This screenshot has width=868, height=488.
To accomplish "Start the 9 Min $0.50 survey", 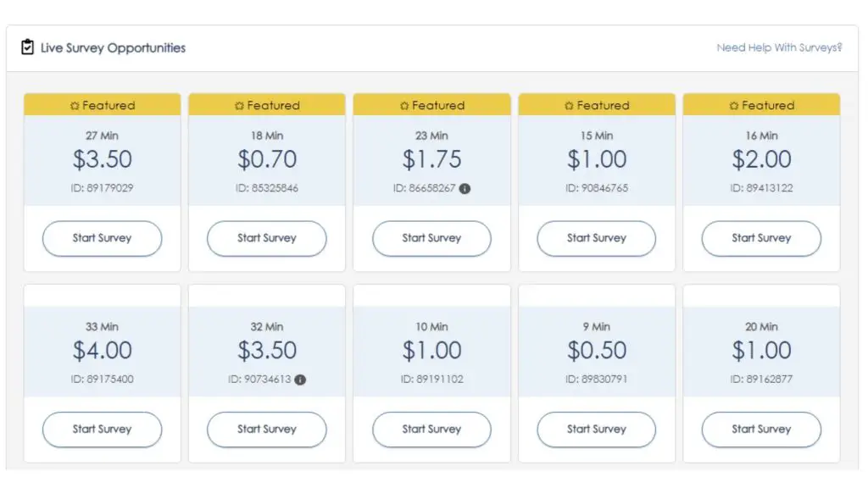I will 596,430.
